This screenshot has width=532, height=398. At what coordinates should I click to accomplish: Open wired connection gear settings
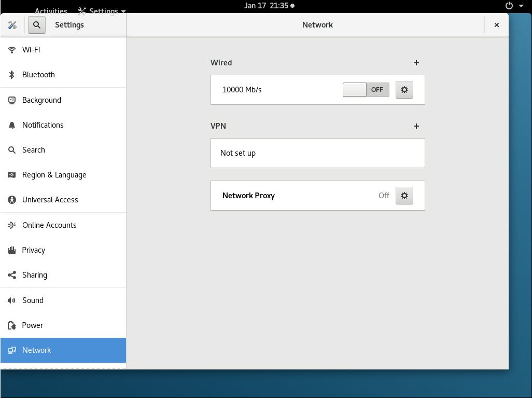click(x=404, y=90)
